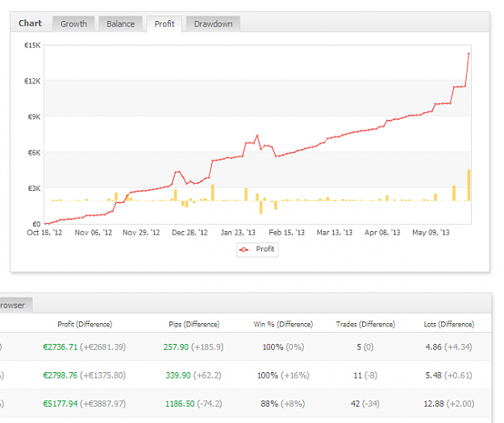Open the Balance chart tab
The height and width of the screenshot is (423, 504).
120,24
